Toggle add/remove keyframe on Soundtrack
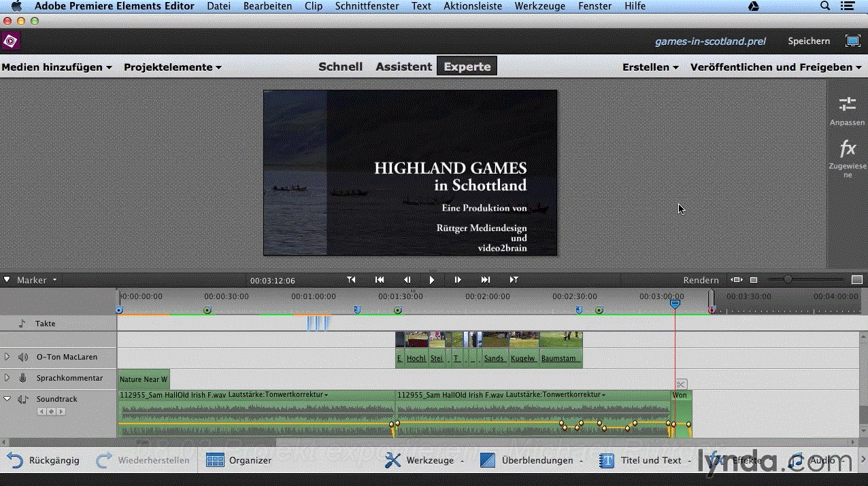The image size is (868, 486). coord(51,411)
